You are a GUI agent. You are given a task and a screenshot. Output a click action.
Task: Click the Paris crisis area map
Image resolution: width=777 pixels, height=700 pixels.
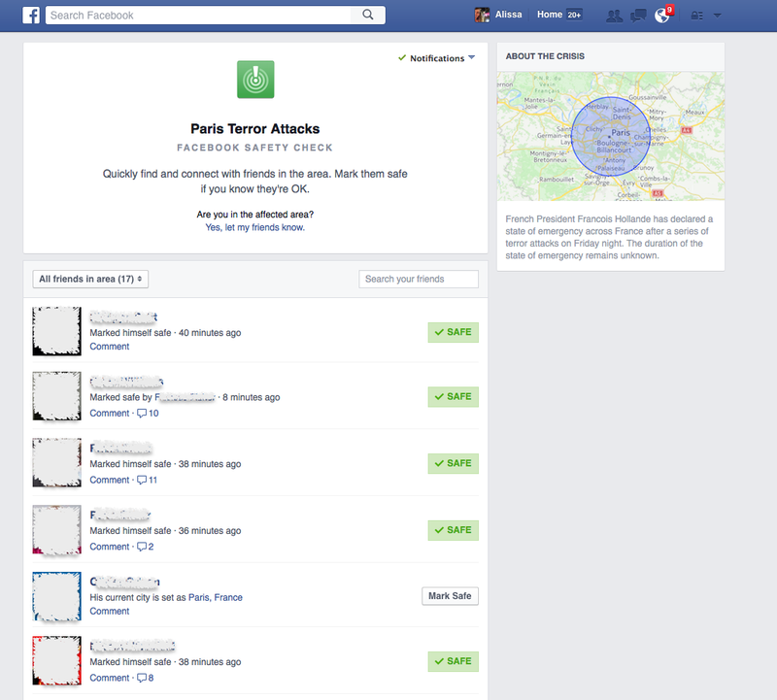[611, 136]
